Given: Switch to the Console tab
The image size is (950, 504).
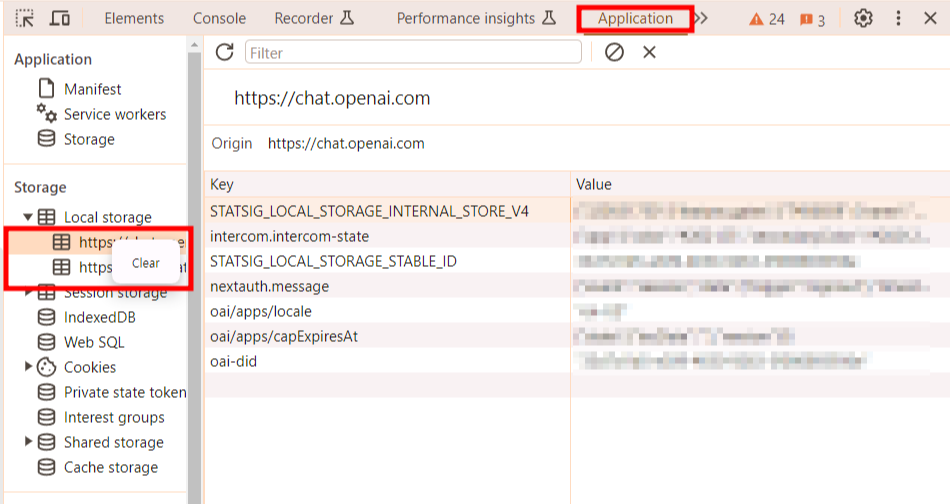Looking at the screenshot, I should coord(219,19).
